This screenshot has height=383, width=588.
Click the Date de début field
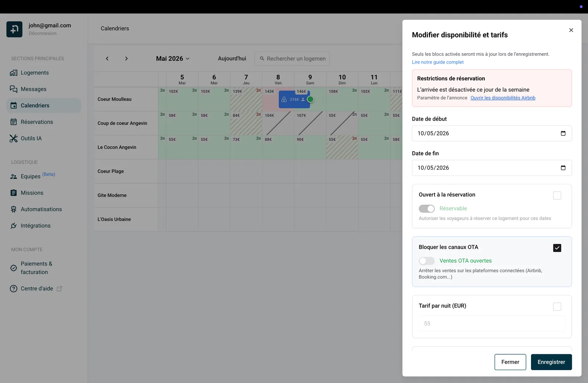point(492,134)
